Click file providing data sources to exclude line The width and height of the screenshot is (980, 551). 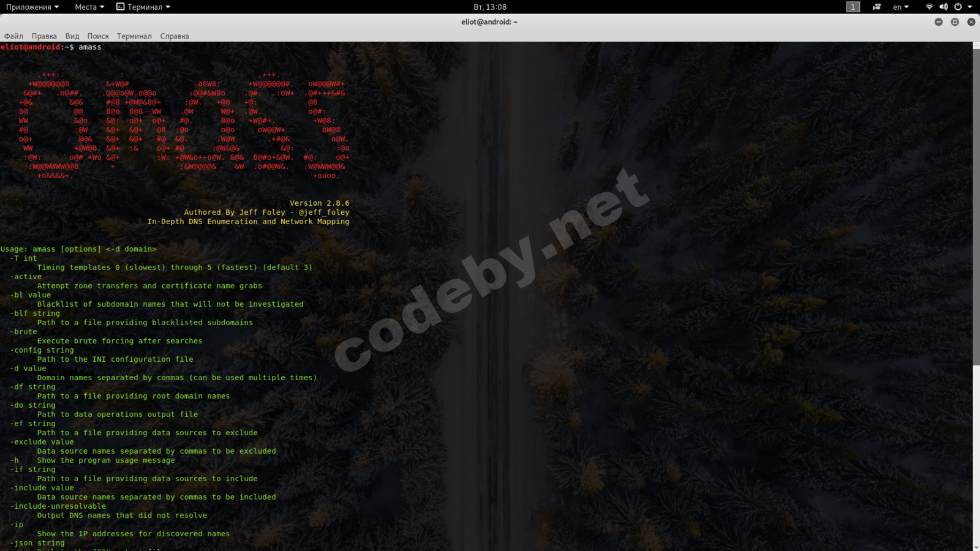[147, 433]
